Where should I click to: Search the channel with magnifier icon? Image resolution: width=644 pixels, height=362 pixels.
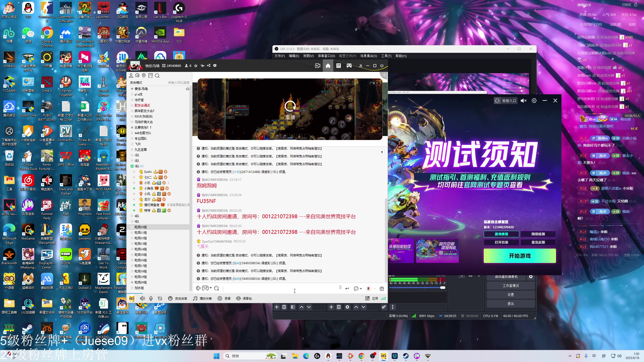coord(157,76)
